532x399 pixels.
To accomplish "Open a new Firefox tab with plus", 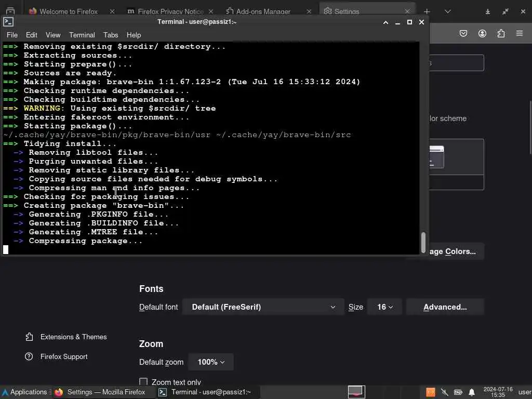I will (427, 11).
